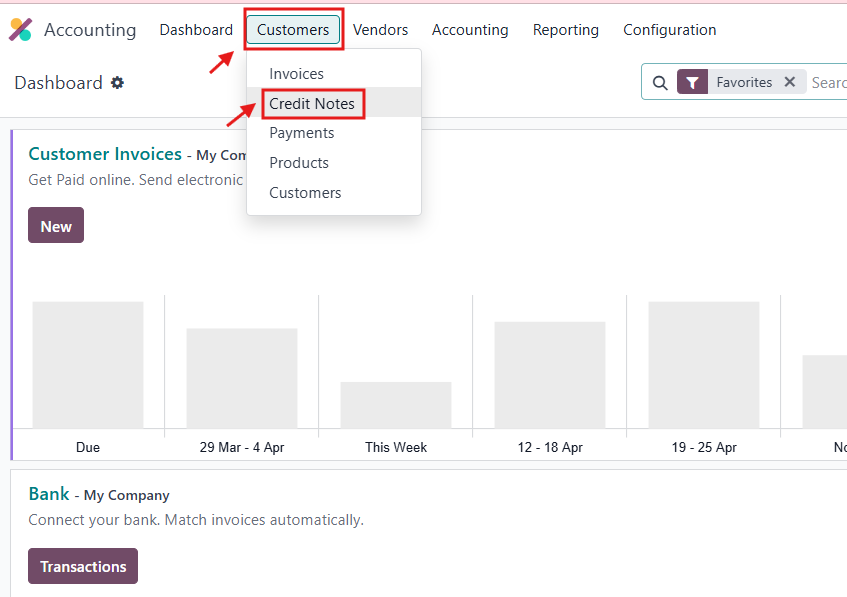
Task: Click the This Week chart bar
Action: click(x=396, y=406)
